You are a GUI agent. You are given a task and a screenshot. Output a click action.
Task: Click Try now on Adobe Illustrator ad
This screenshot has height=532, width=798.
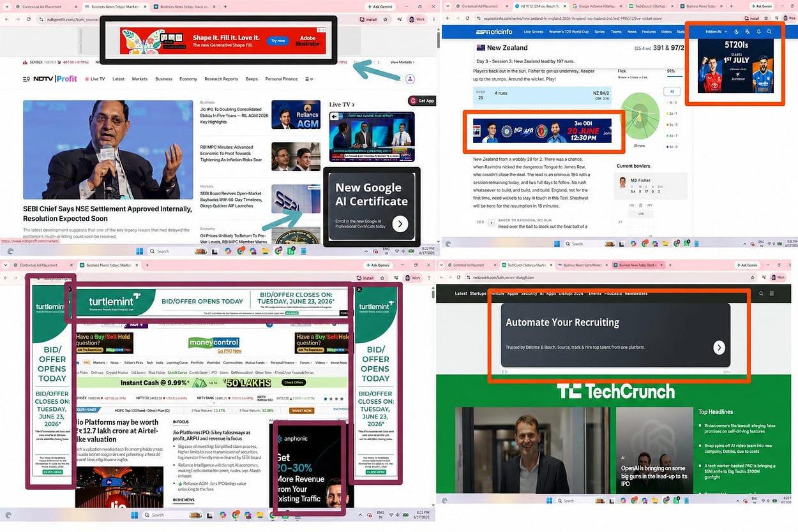(x=278, y=41)
